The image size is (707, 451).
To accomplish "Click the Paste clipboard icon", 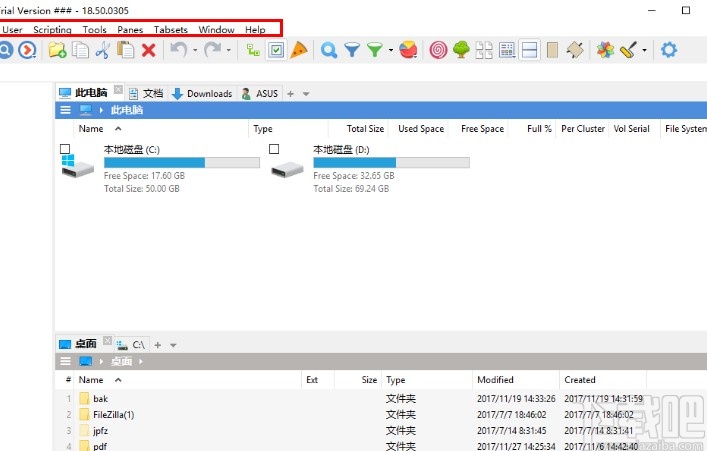I will point(125,50).
